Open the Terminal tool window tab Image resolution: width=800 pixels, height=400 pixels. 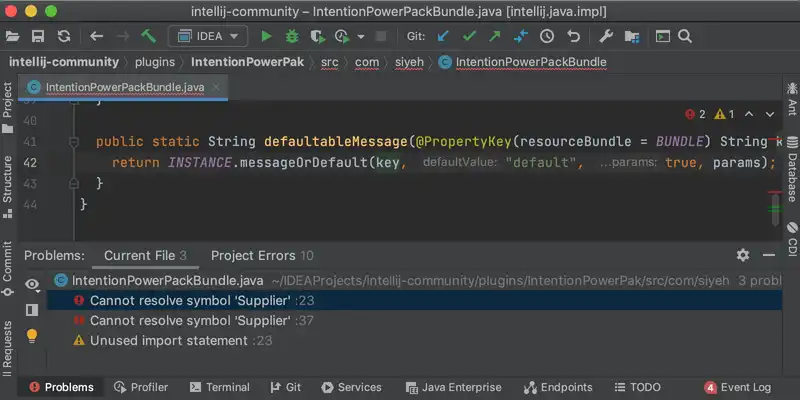pos(218,387)
